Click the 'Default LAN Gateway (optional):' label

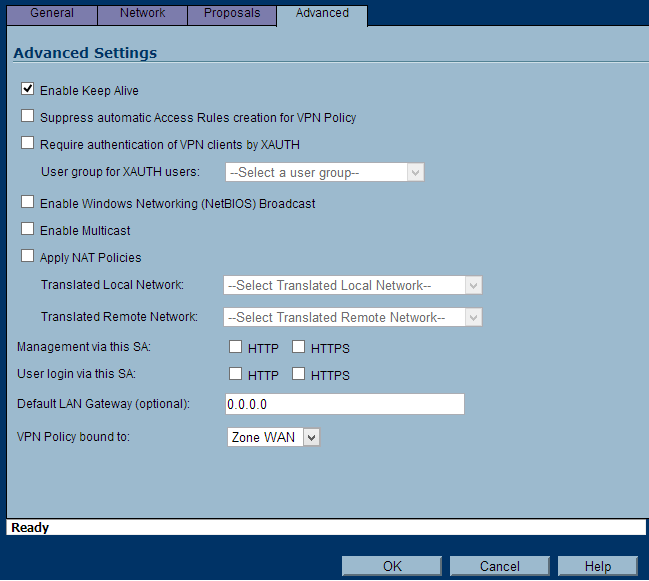(x=103, y=404)
